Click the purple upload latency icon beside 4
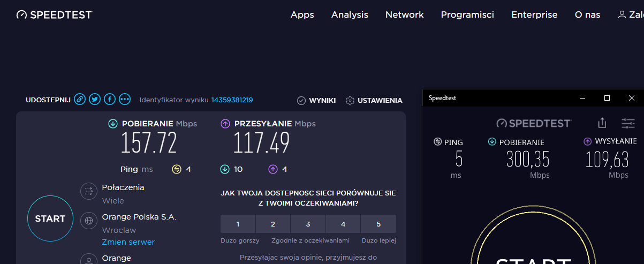The width and height of the screenshot is (644, 264). click(273, 169)
